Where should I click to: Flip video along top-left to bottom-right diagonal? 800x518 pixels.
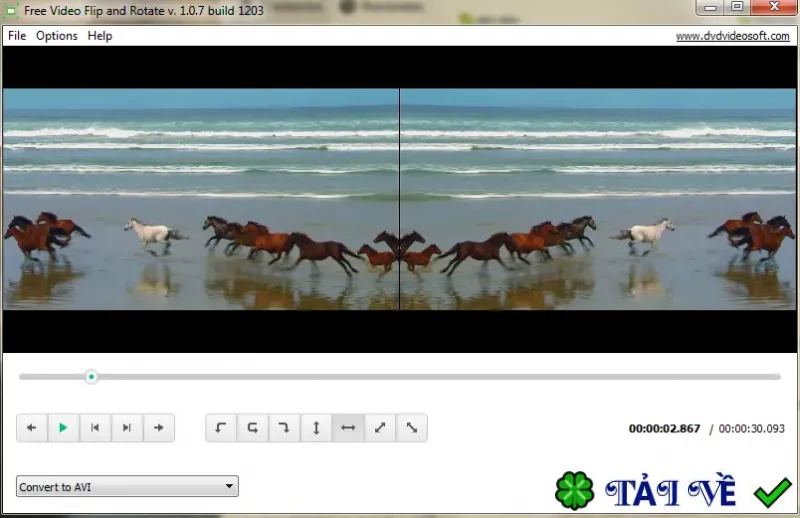412,428
